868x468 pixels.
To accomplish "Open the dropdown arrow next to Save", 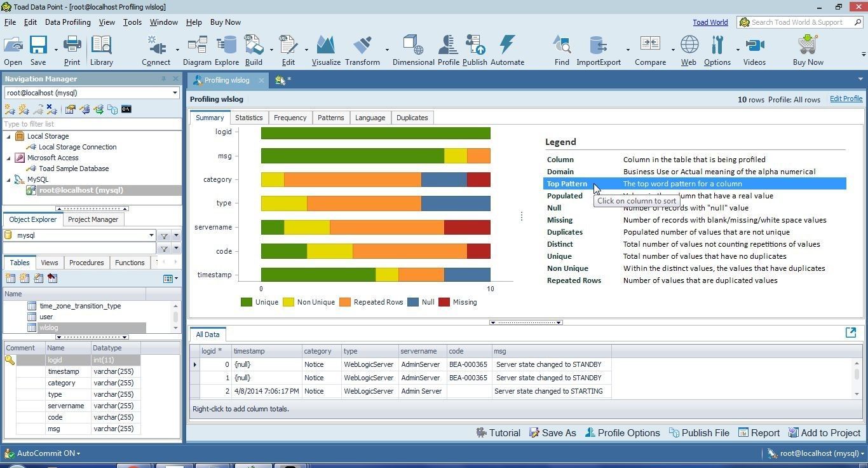I will click(56, 50).
